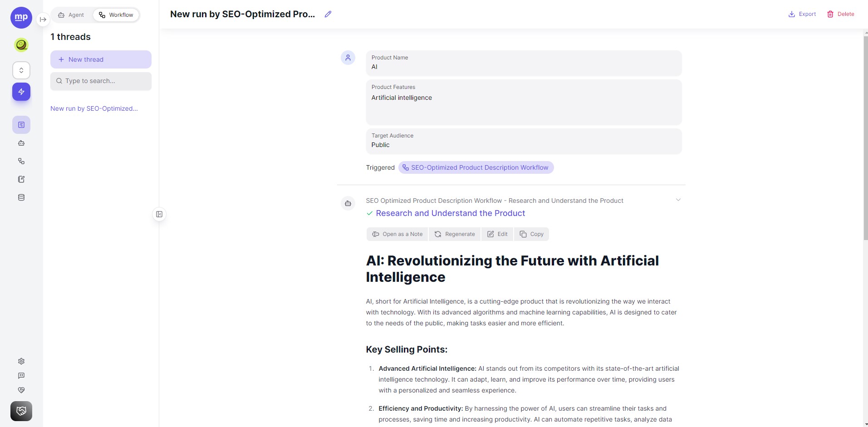868x427 pixels.
Task: Toggle the sidebar expand arrow button
Action: click(x=43, y=20)
